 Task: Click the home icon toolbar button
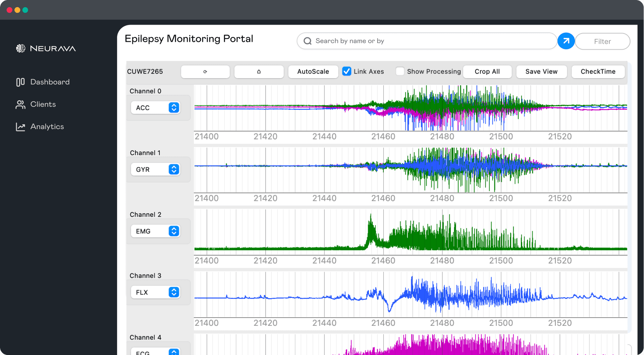(259, 72)
